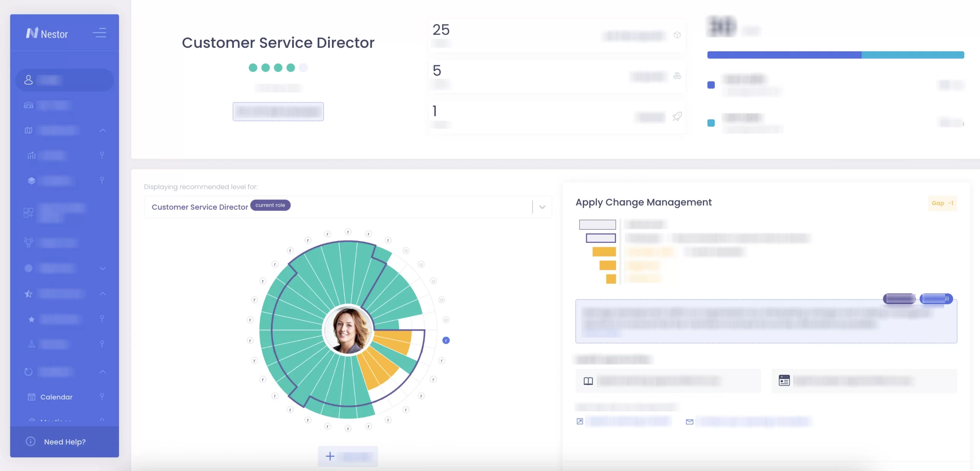Open the link beside the external arrow icon
The width and height of the screenshot is (980, 471).
click(629, 421)
